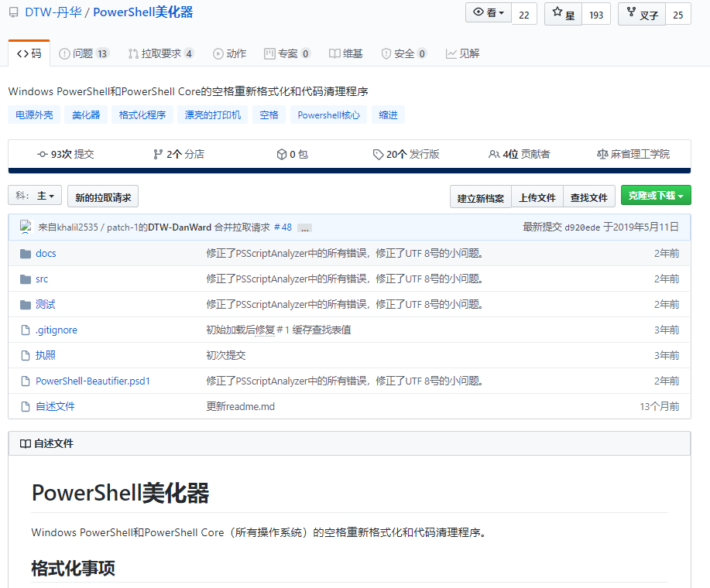Click the 新的拉取请求 button
Screen dimensions: 710x588
103,197
